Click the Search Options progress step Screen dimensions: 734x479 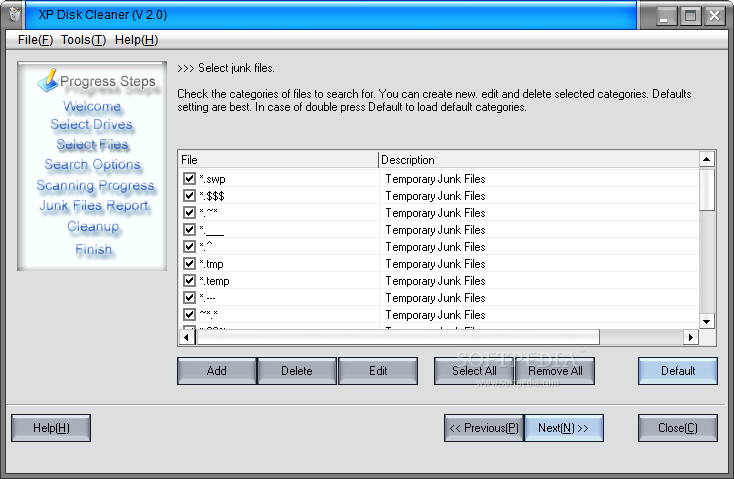click(x=92, y=164)
